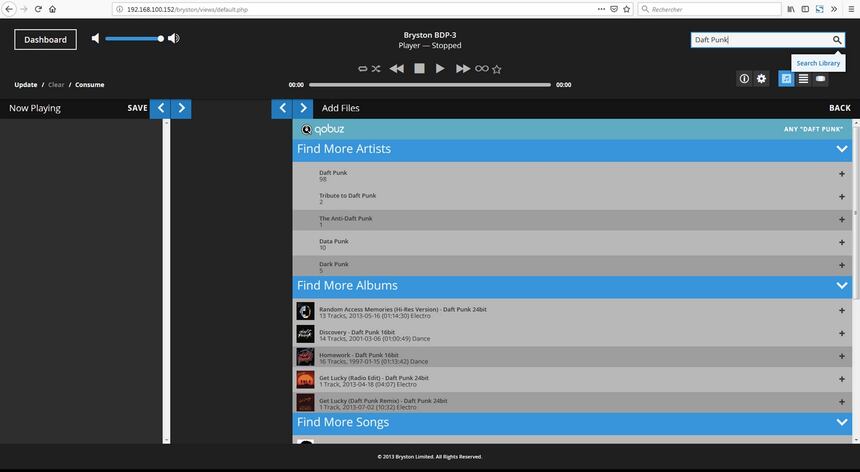Click the ANY "DAFT PUNK" filter label
The height and width of the screenshot is (472, 860).
coord(813,129)
